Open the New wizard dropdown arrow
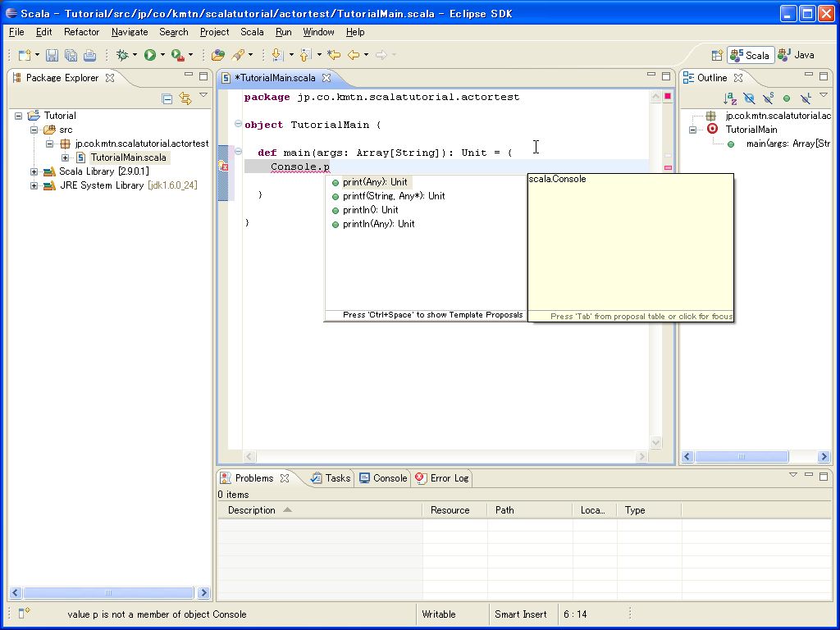This screenshot has height=630, width=840. point(37,55)
